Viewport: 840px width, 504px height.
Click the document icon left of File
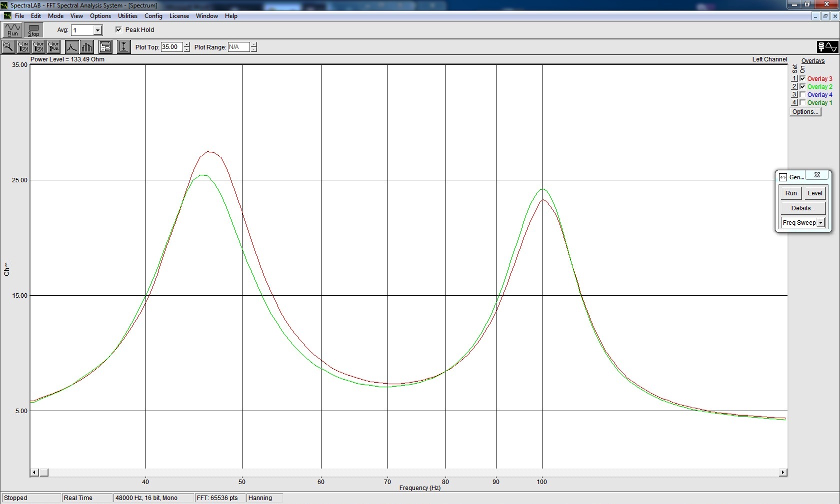(7, 16)
